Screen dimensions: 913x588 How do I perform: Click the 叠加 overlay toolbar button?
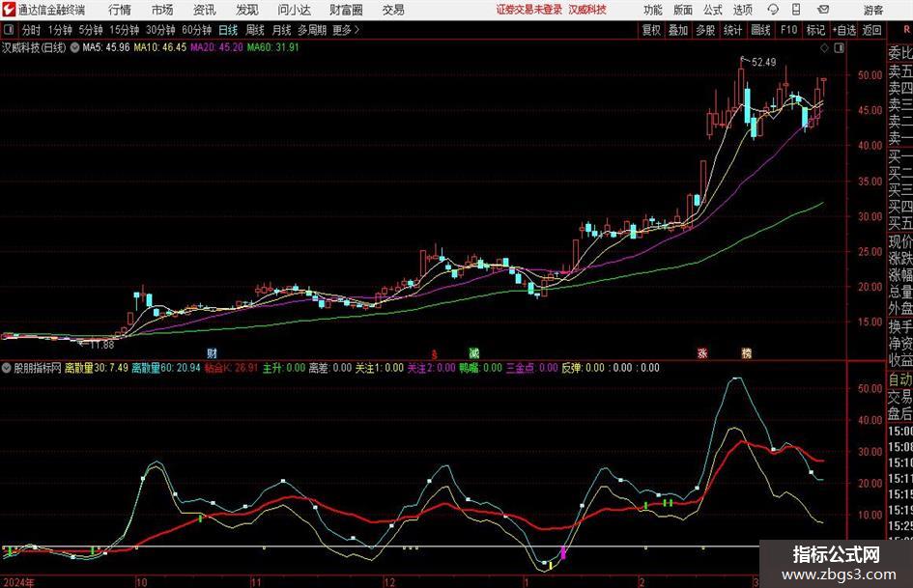[x=678, y=30]
